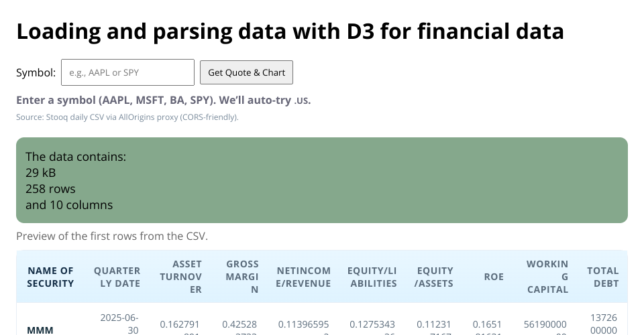Click the page title heading
Viewport: 644px width, 335px height.
[x=290, y=31]
